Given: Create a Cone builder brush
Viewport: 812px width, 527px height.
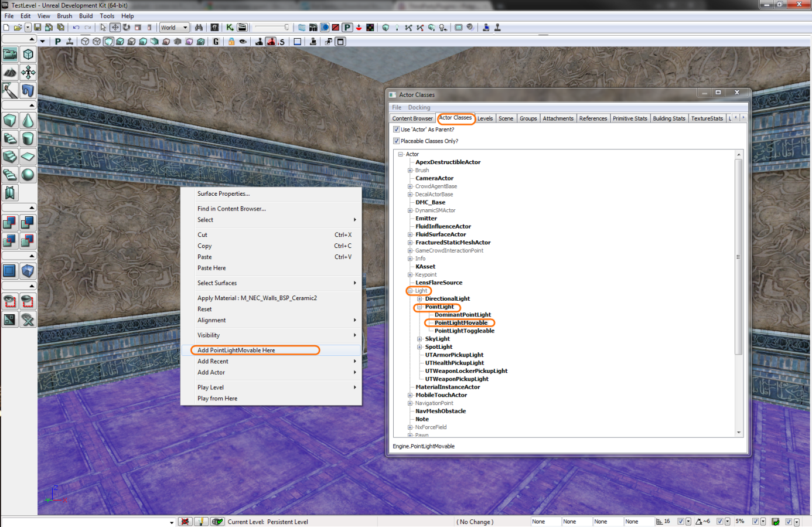Looking at the screenshot, I should click(x=28, y=121).
